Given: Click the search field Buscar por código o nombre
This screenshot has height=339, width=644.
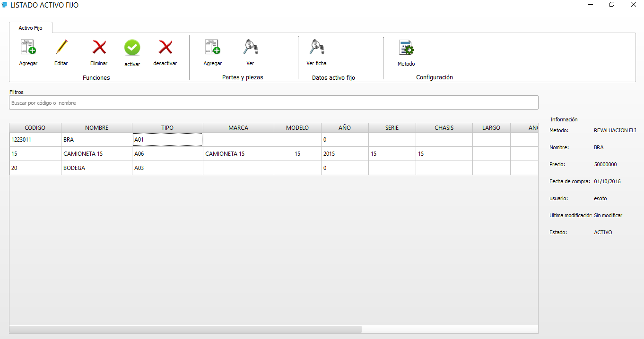Looking at the screenshot, I should point(273,102).
